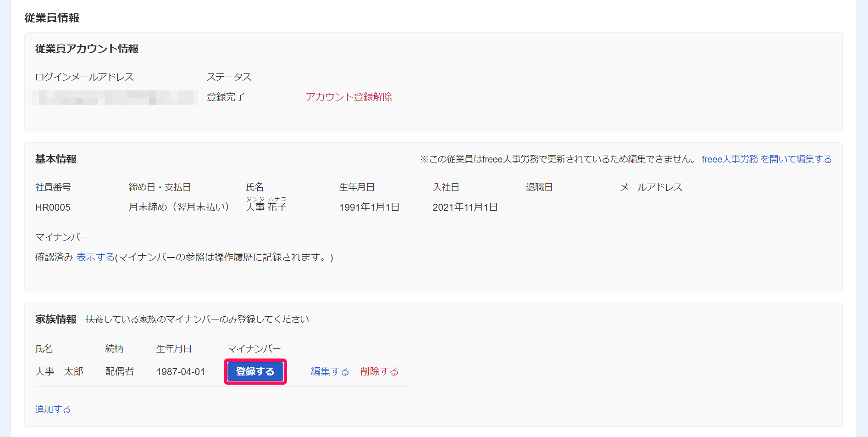
Task: Click the 続柄 column header
Action: pos(114,349)
